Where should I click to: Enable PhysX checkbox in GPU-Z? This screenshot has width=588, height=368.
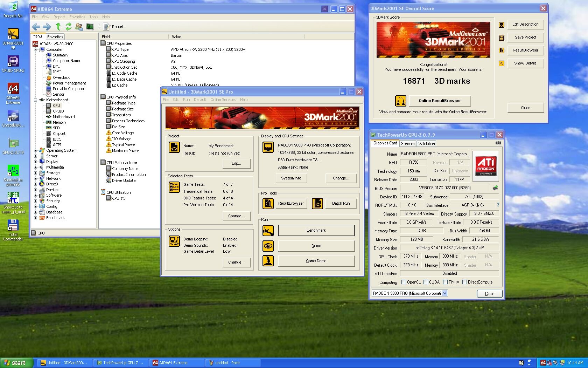click(445, 282)
